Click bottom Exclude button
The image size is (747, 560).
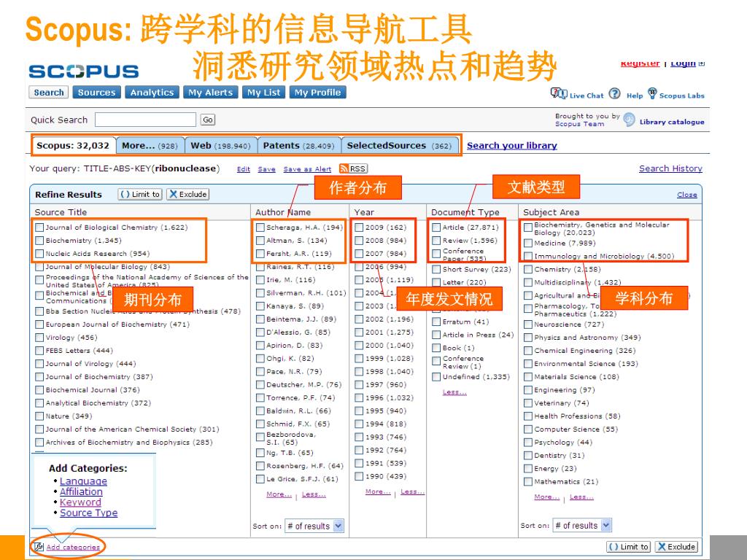click(676, 547)
